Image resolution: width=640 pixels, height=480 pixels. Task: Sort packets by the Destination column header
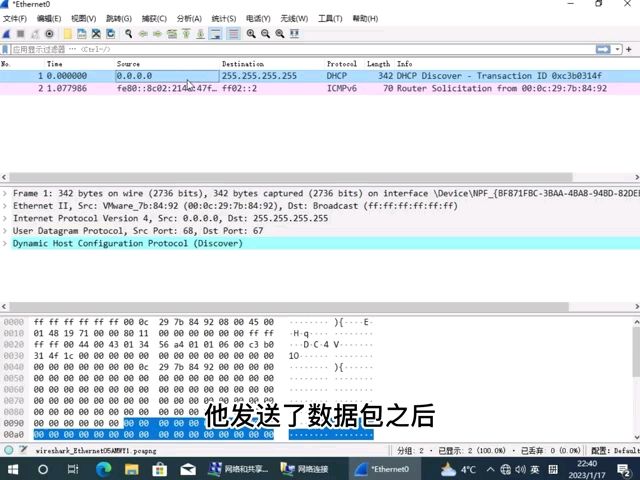pos(243,64)
